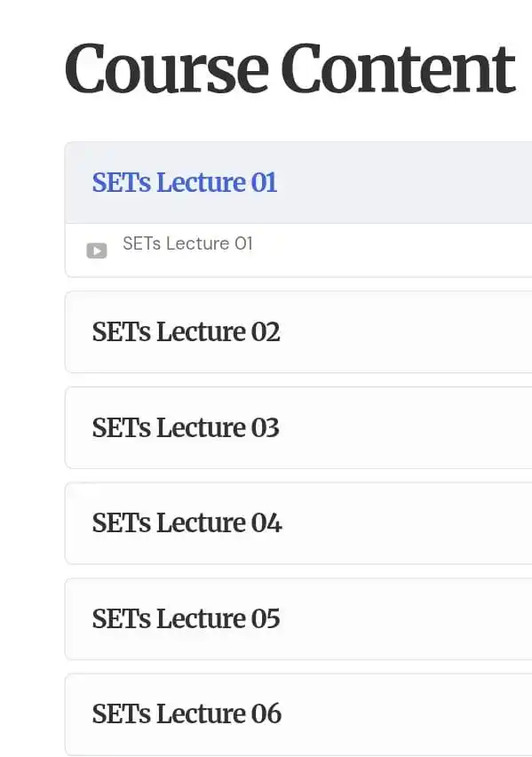Click the video play icon beside SETs Lecture 01
The height and width of the screenshot is (757, 532).
pos(97,251)
